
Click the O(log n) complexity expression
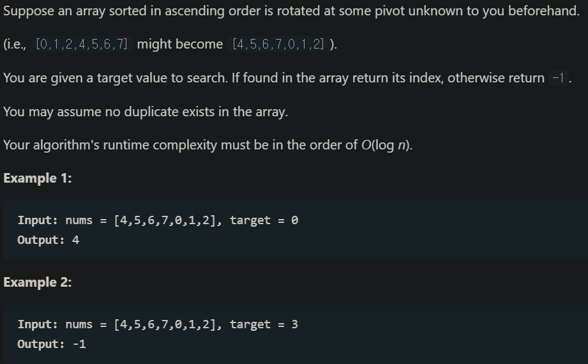tap(387, 144)
